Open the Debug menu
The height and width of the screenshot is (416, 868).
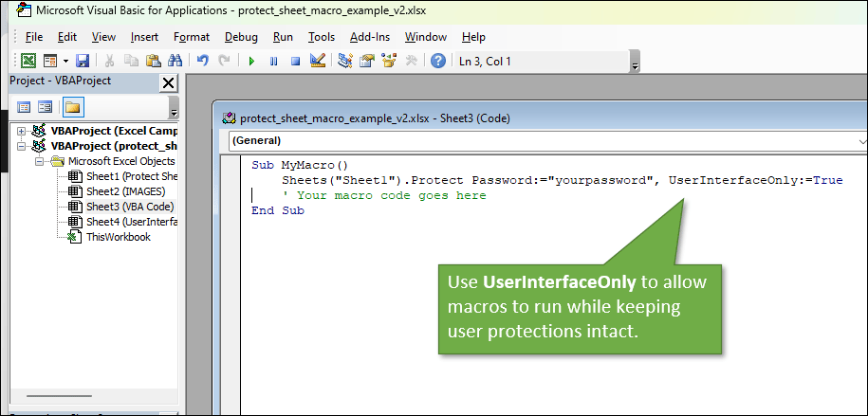tap(241, 37)
